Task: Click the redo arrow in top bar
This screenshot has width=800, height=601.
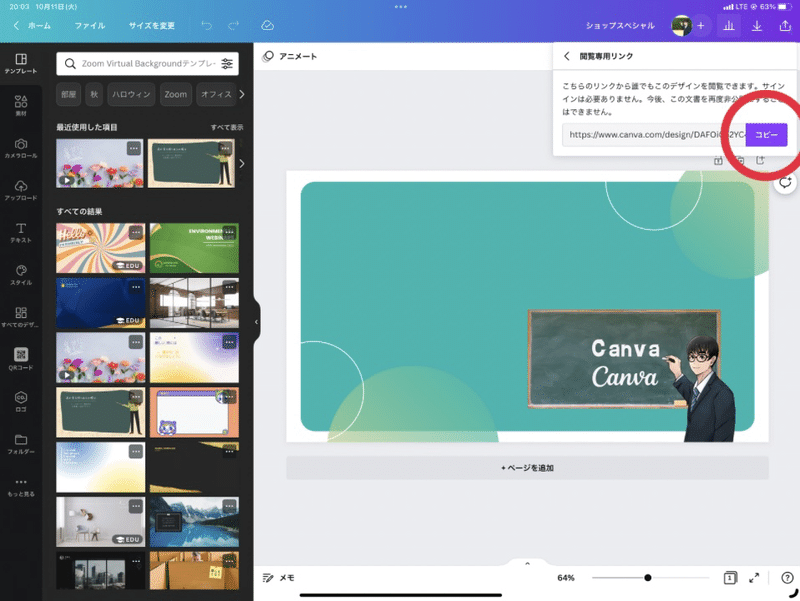Action: [x=234, y=26]
